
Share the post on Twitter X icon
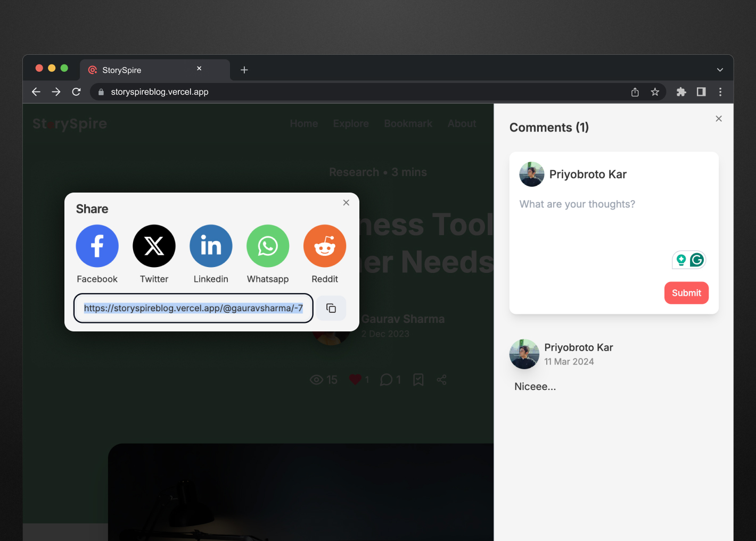click(x=154, y=246)
